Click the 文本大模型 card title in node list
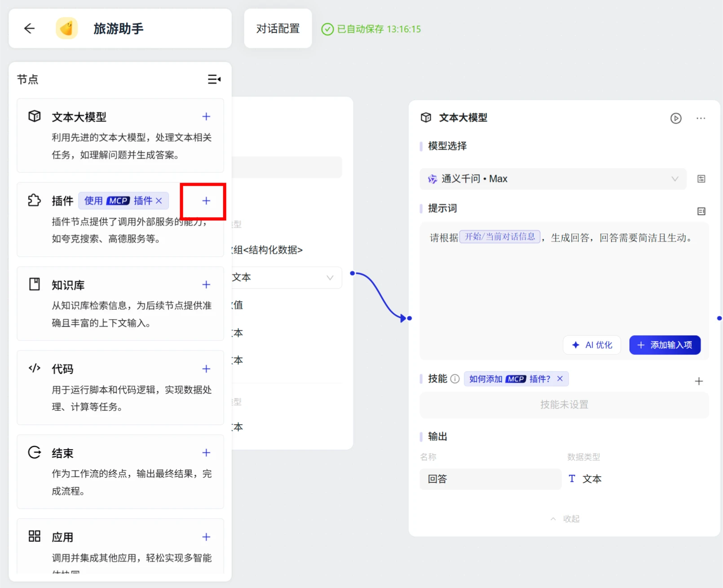This screenshot has width=723, height=588. click(79, 117)
